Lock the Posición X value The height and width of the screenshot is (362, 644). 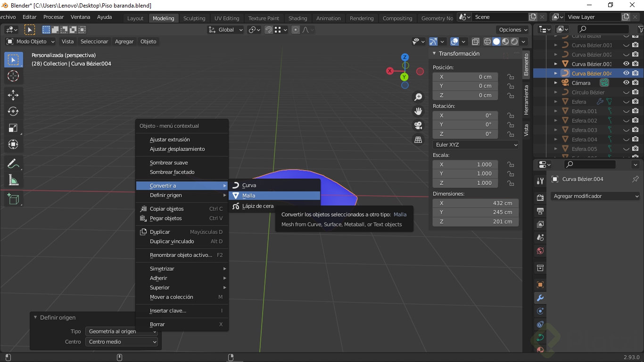pyautogui.click(x=510, y=77)
